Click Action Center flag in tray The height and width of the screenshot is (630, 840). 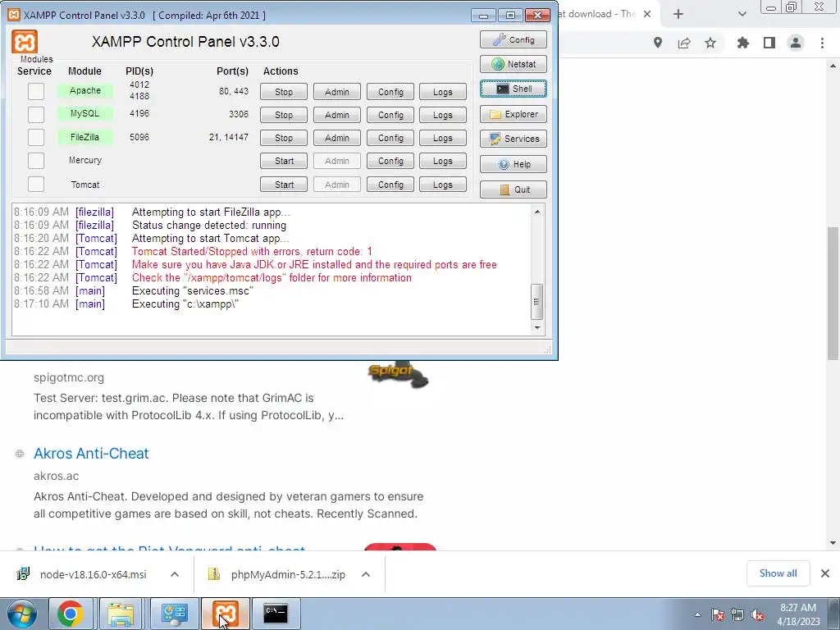(x=718, y=614)
